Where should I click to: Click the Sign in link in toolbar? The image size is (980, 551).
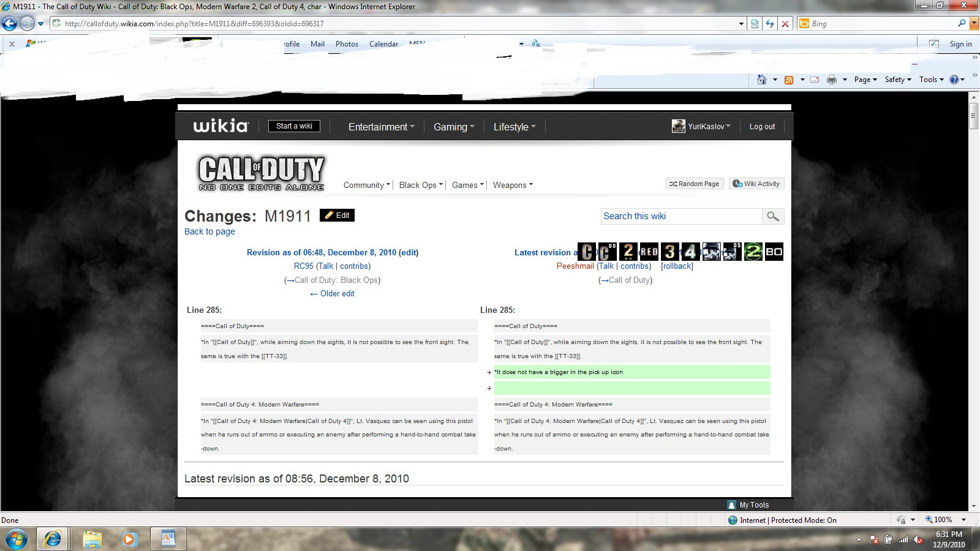pos(960,44)
